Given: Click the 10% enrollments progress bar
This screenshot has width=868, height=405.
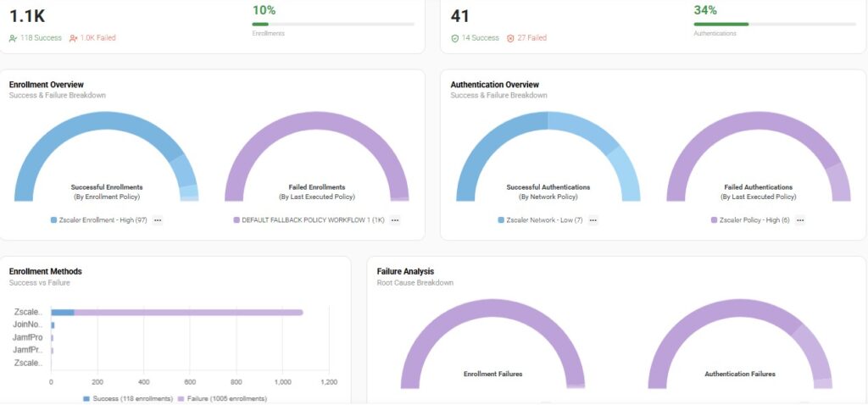Looking at the screenshot, I should (x=332, y=24).
